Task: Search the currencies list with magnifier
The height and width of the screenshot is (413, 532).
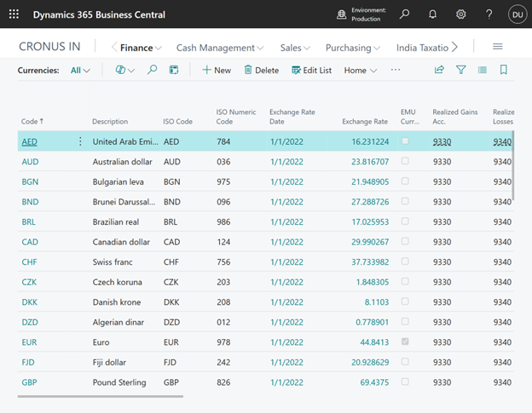Action: point(152,70)
